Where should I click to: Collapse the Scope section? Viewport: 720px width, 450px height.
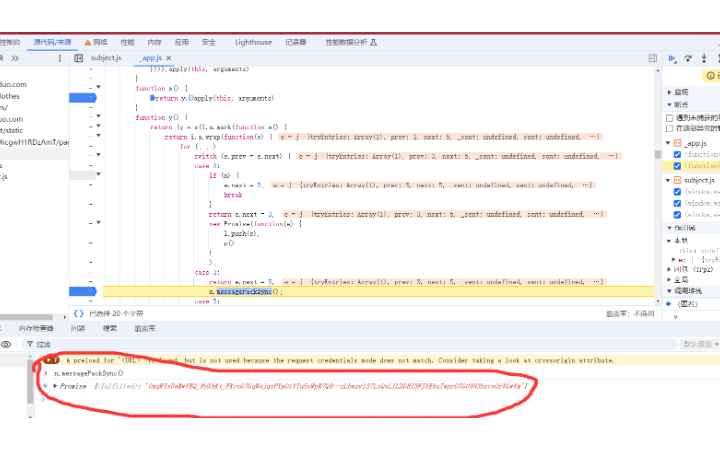669,228
